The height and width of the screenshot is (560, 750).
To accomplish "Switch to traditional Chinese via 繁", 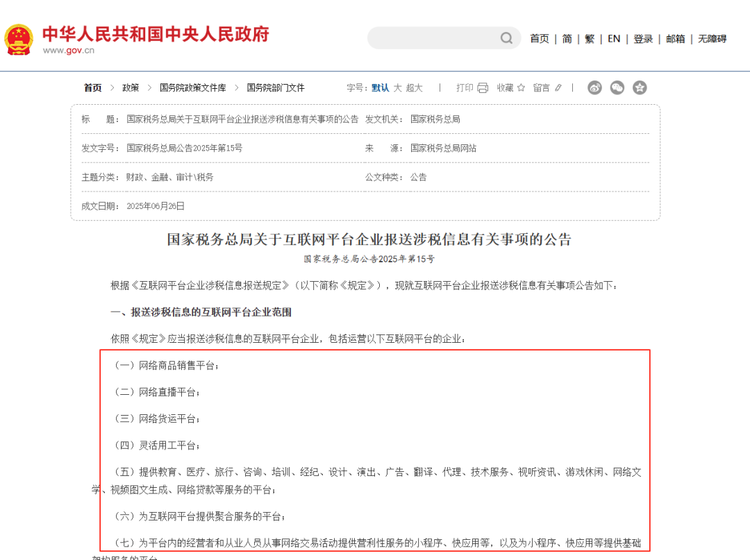I will click(589, 39).
